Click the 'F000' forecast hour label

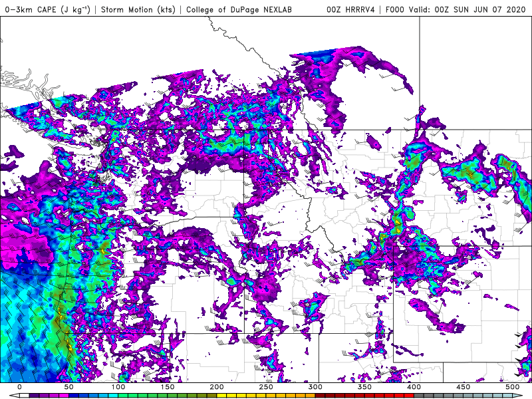(394, 9)
